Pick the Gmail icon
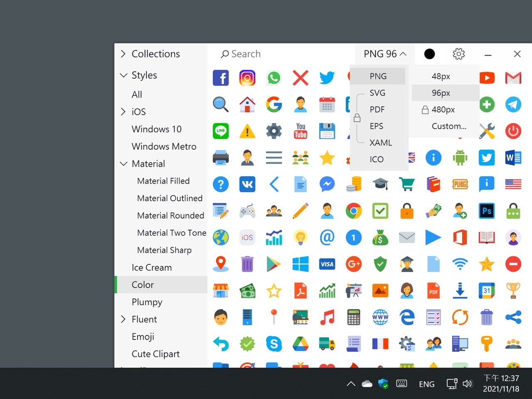The width and height of the screenshot is (532, 399). tap(513, 78)
